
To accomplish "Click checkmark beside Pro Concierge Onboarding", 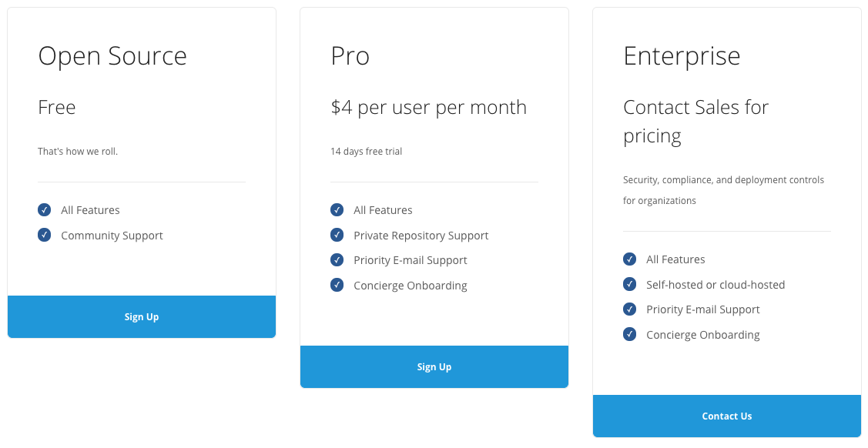I will pos(337,285).
